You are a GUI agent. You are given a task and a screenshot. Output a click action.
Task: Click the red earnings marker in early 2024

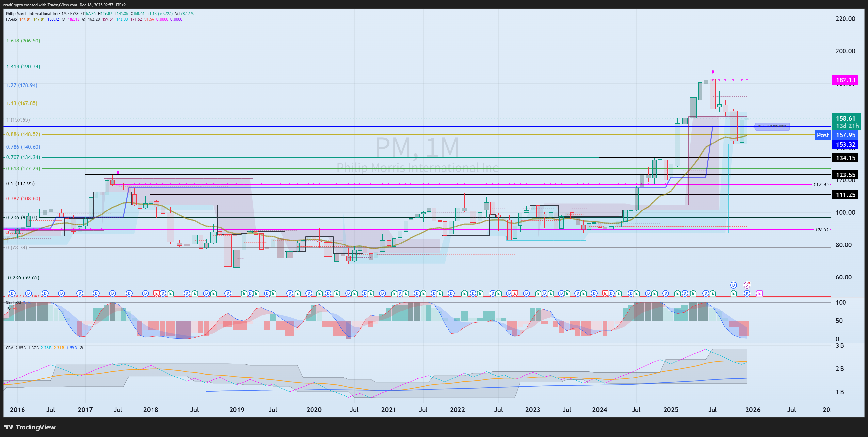[x=605, y=294]
